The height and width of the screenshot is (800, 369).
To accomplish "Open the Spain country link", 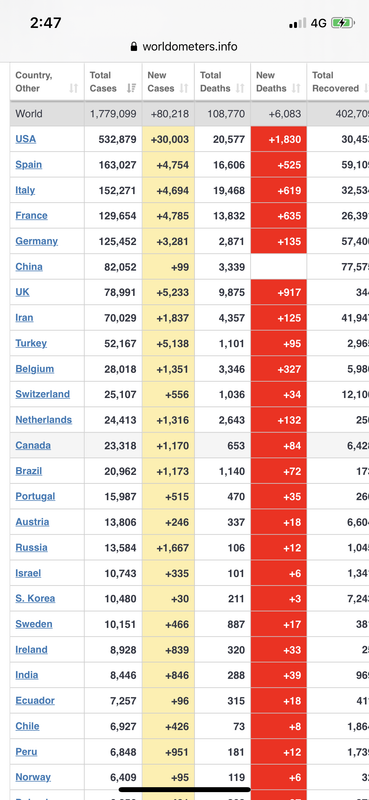I will click(29, 164).
